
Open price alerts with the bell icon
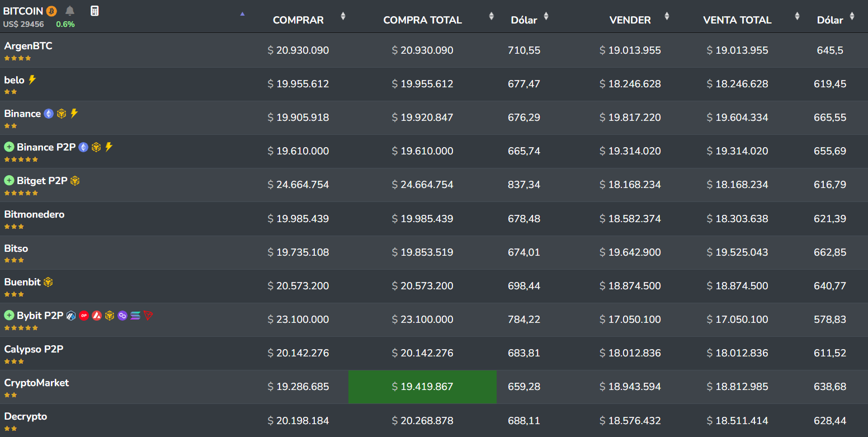[70, 11]
